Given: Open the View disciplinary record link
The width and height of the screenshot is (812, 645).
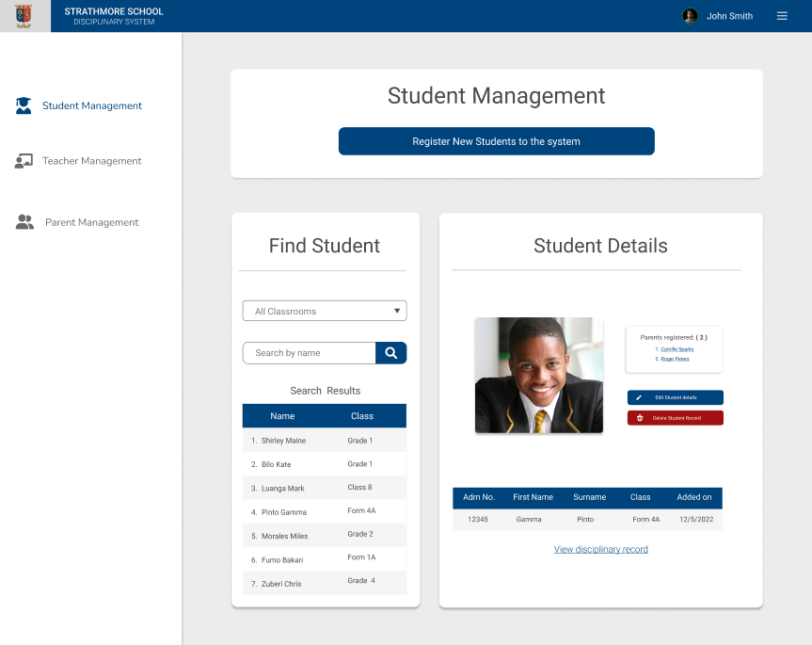Looking at the screenshot, I should click(x=600, y=549).
